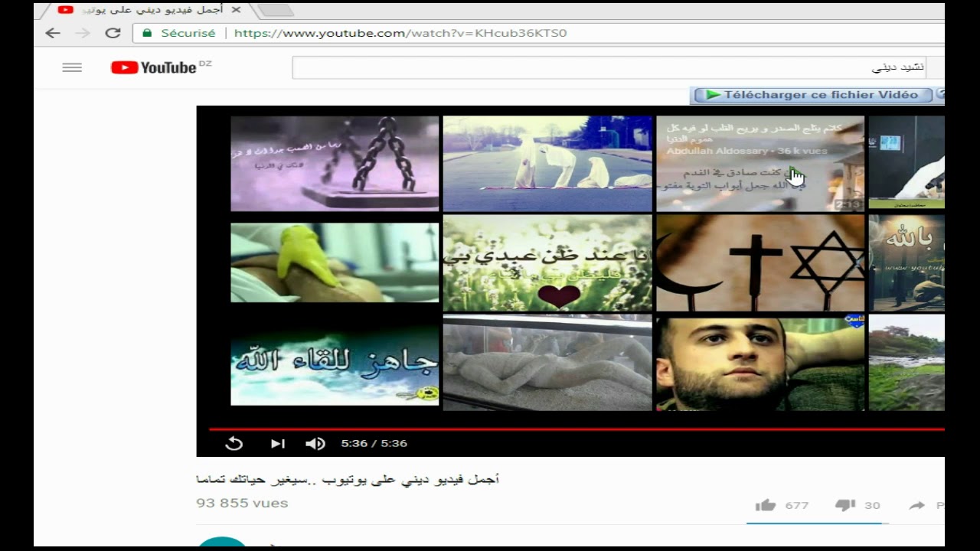Open the crescent, cross and star thumbnail
This screenshot has width=980, height=551.
point(760,262)
